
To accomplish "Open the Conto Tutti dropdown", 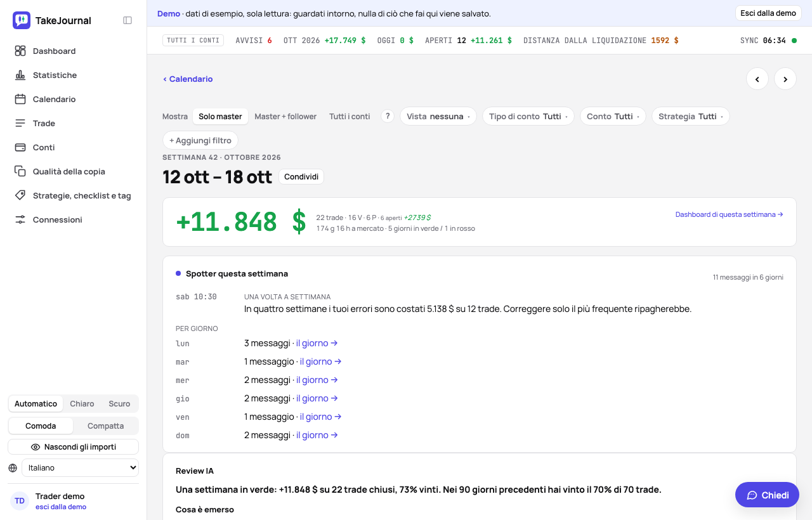I will click(x=613, y=117).
